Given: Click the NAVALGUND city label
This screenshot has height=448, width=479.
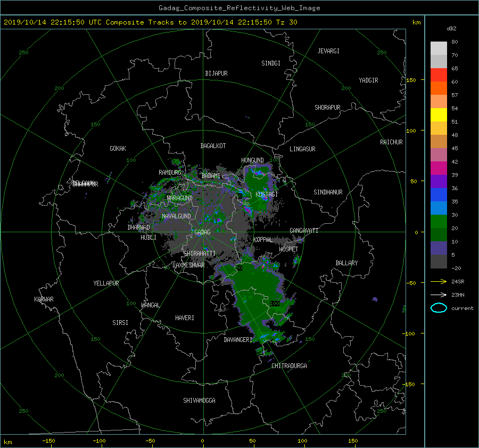Looking at the screenshot, I should [176, 216].
